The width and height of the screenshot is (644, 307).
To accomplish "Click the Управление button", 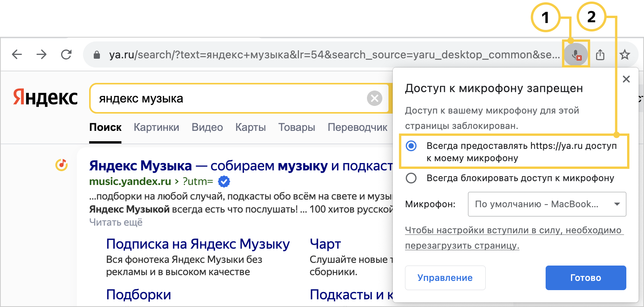I will click(x=445, y=278).
